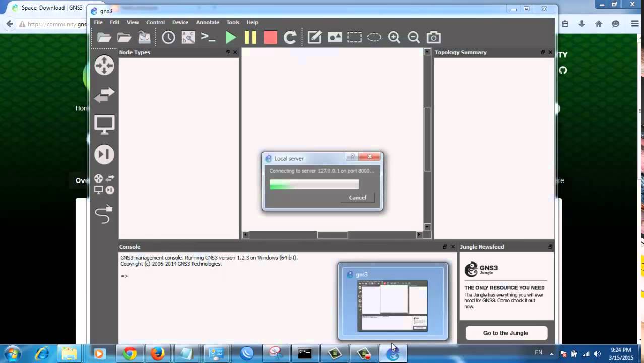The image size is (644, 363).
Task: Open the Help menu
Action: pyautogui.click(x=252, y=22)
